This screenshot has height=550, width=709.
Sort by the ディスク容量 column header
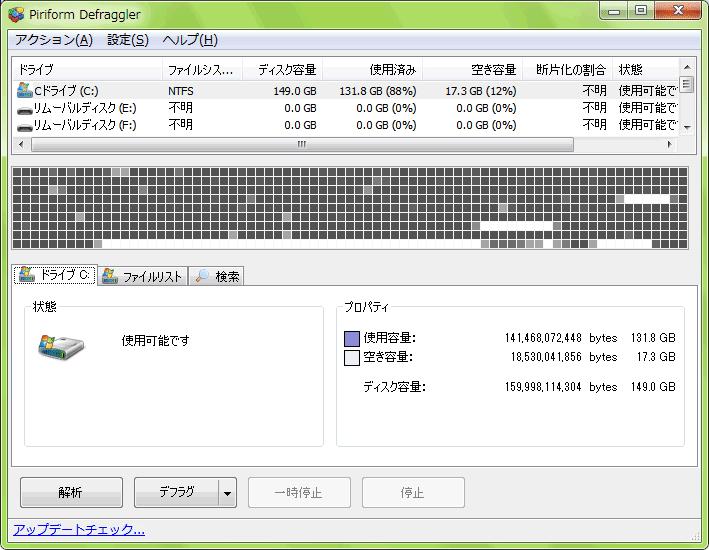(283, 70)
